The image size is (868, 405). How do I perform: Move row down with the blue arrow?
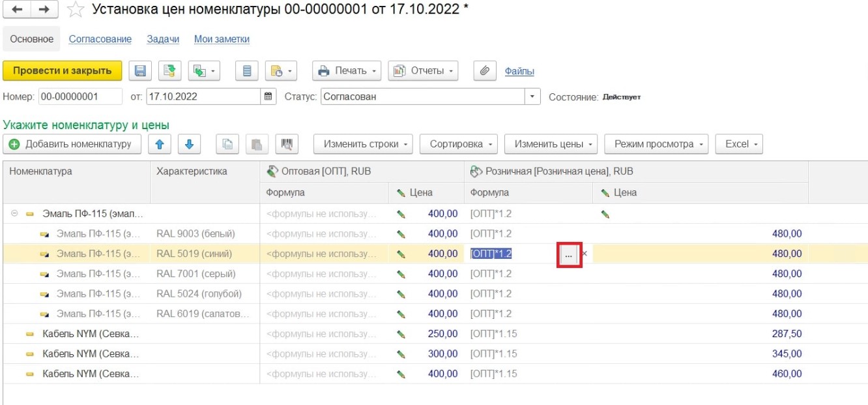click(189, 144)
